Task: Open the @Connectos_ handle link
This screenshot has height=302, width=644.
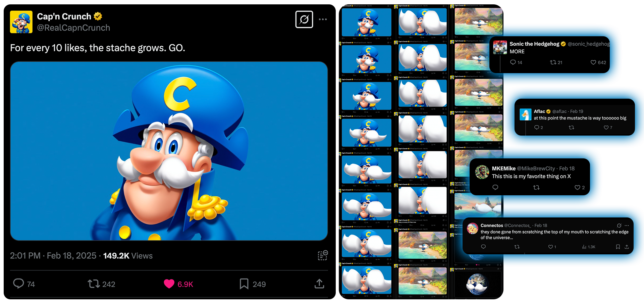Action: [518, 225]
